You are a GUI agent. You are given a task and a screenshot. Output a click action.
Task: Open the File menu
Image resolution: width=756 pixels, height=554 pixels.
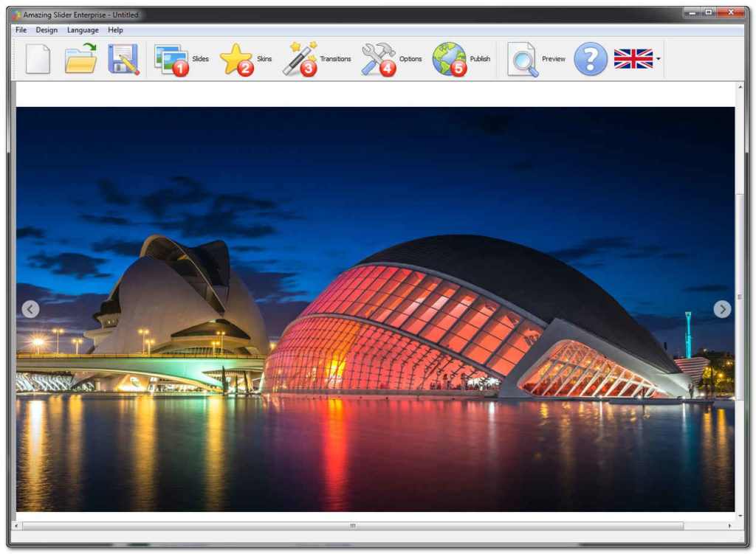click(x=21, y=30)
